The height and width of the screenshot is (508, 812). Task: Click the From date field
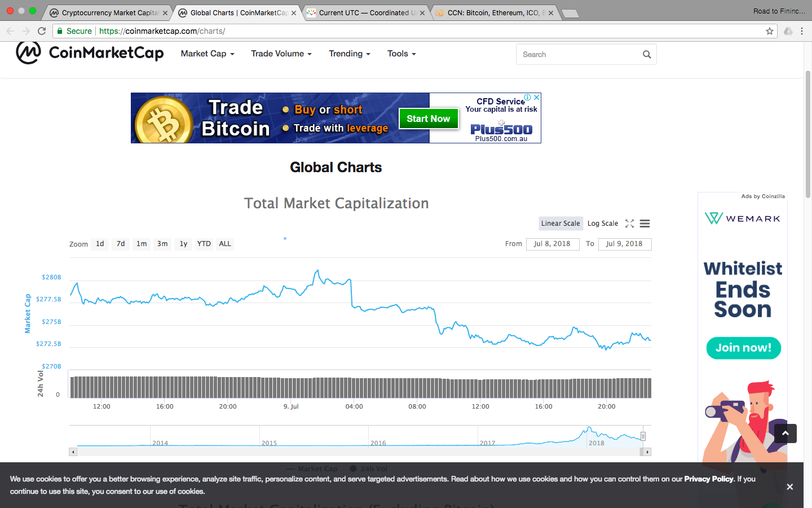553,244
